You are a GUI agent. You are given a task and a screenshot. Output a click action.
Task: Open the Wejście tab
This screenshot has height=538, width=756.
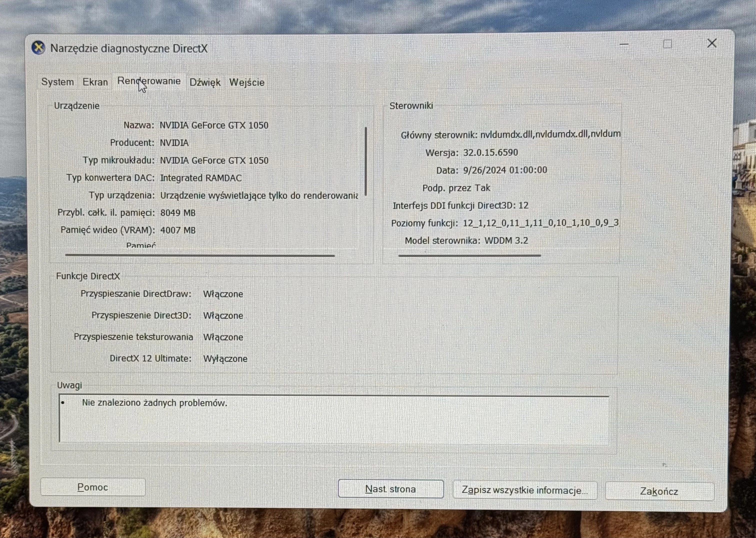click(247, 82)
